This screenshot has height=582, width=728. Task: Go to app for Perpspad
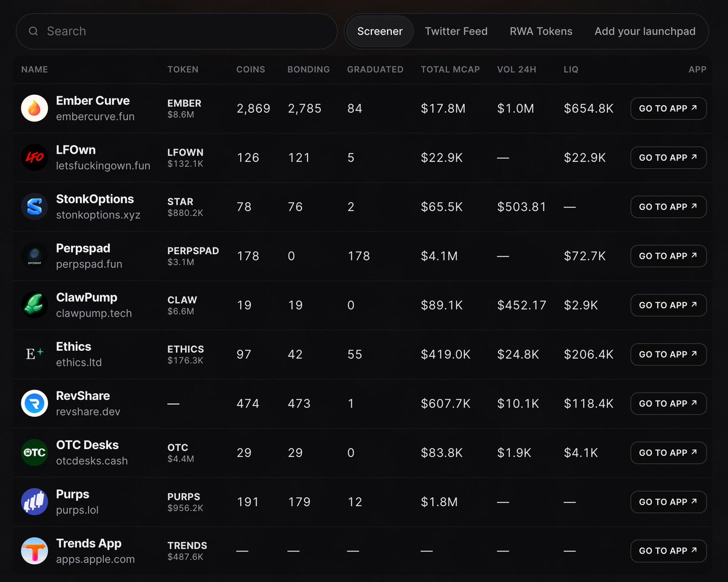(669, 256)
